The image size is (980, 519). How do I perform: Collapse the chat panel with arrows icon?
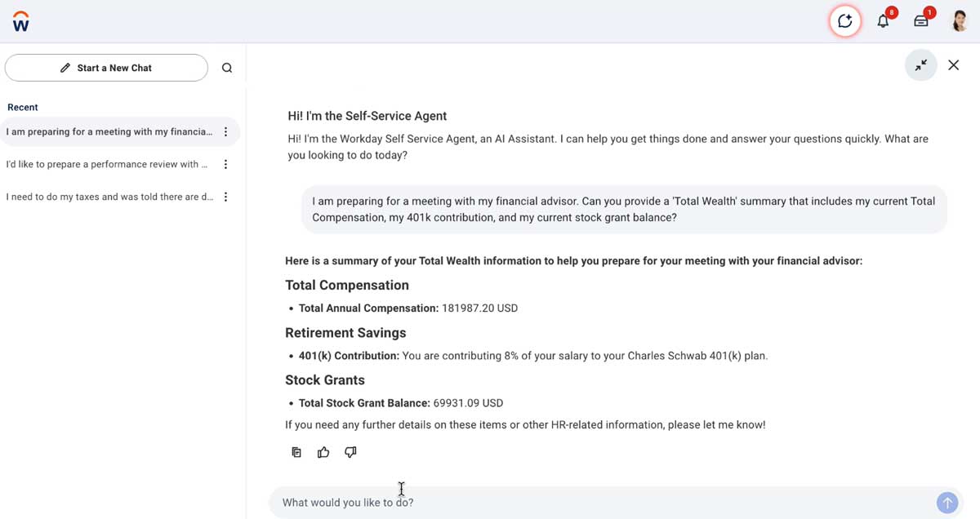point(920,65)
